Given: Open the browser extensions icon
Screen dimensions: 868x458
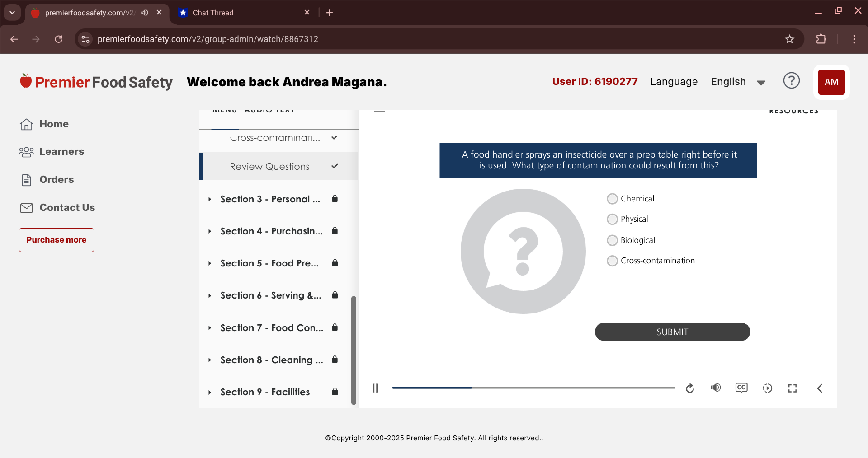Looking at the screenshot, I should [x=821, y=39].
